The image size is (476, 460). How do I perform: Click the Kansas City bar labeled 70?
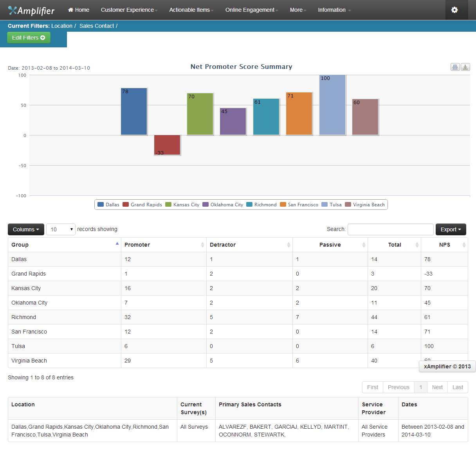pos(200,114)
